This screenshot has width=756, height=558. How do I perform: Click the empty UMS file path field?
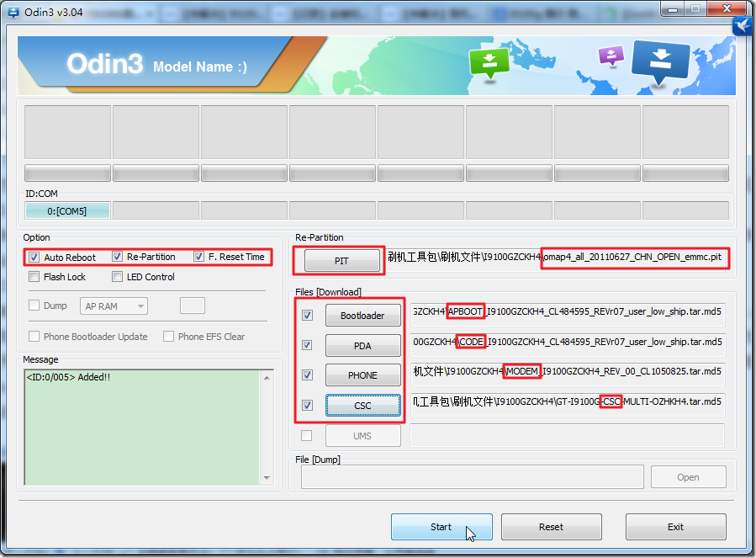[567, 435]
